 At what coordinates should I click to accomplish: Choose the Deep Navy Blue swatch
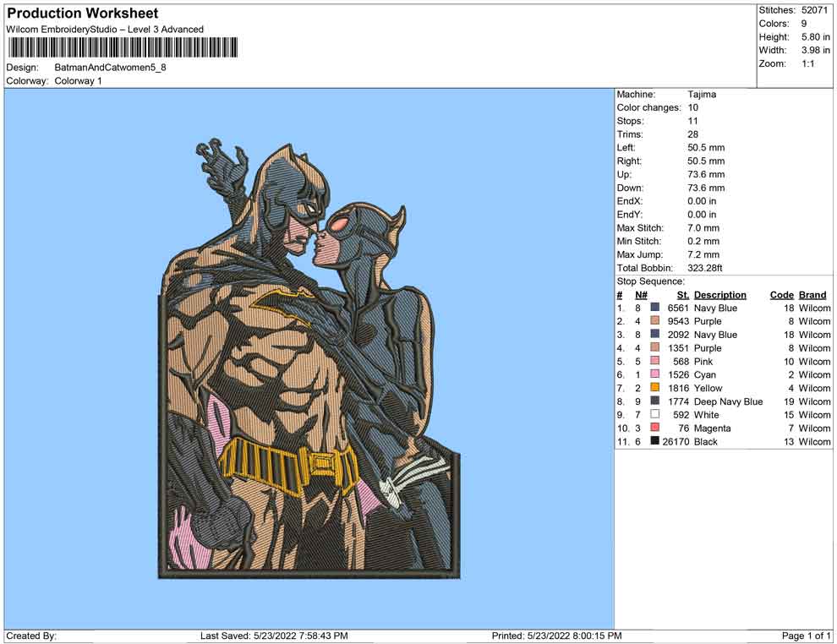(654, 401)
